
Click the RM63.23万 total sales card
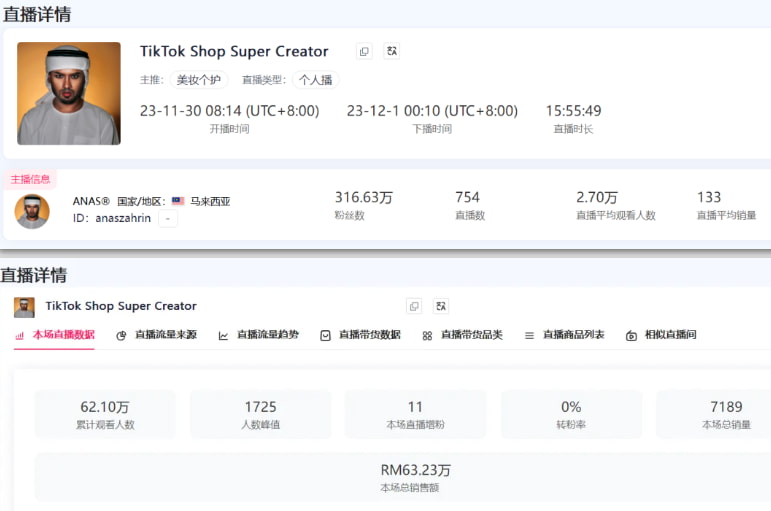coord(415,477)
